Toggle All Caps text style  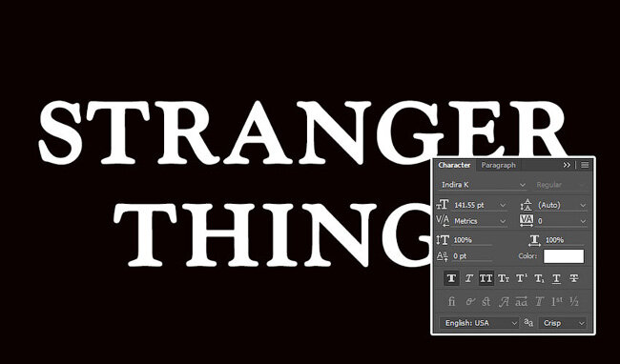pyautogui.click(x=486, y=278)
